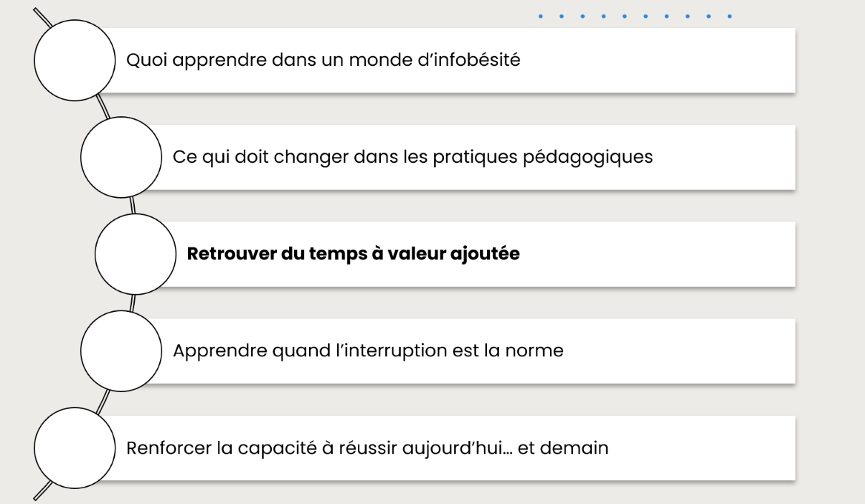Open "Apprendre quand l'interruption est la norme" text
The height and width of the screenshot is (504, 865).
coord(368,351)
